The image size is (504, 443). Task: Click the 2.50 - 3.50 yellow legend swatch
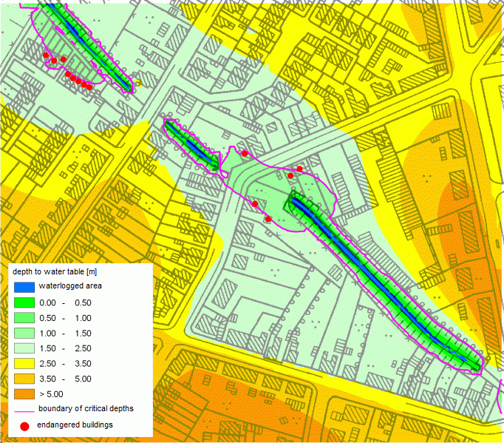point(24,364)
